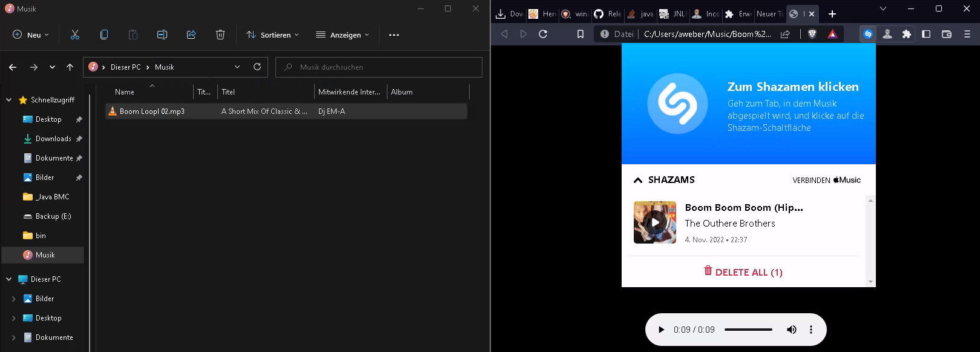Click the Verbinden Apple Music link
The image size is (980, 352).
(826, 180)
